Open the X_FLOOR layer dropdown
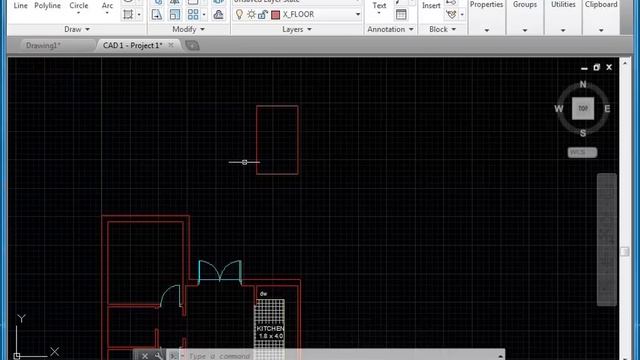 pyautogui.click(x=358, y=15)
